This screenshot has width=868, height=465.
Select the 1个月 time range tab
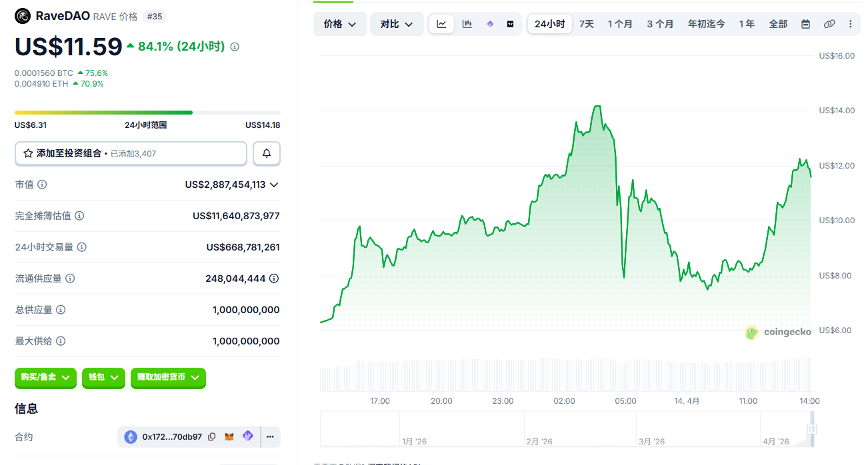pyautogui.click(x=620, y=24)
